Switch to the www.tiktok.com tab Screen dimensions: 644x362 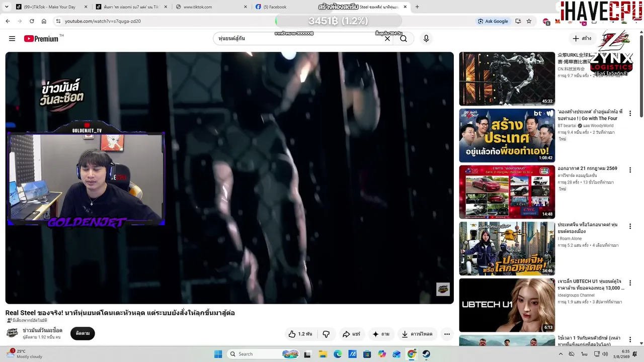tap(211, 7)
